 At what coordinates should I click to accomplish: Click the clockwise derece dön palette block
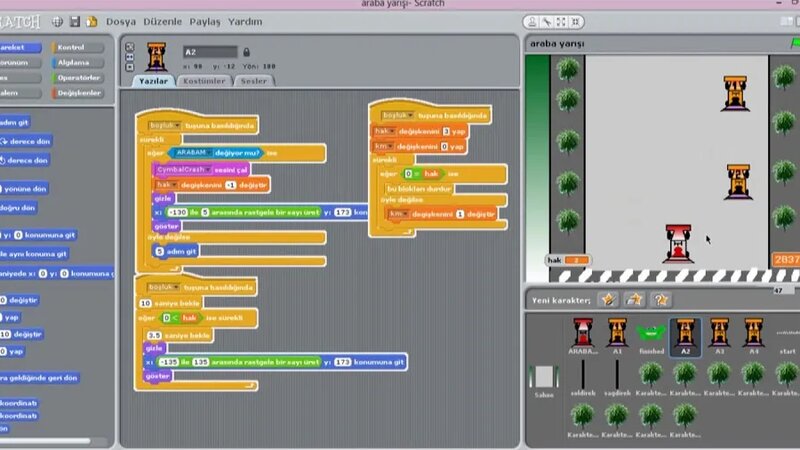coord(26,141)
